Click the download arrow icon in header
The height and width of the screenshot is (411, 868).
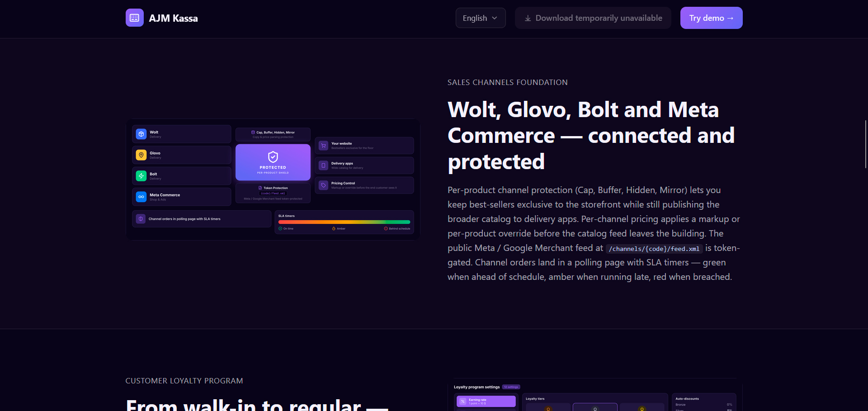tap(528, 18)
